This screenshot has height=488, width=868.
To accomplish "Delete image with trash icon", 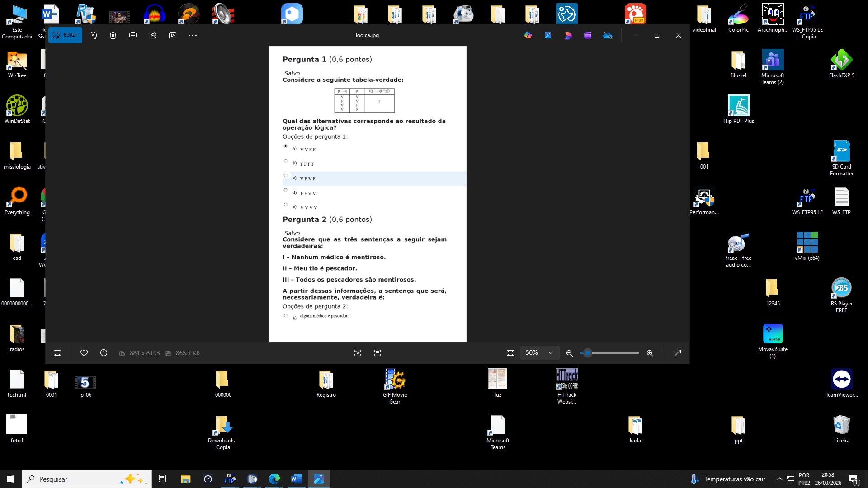I will click(113, 35).
